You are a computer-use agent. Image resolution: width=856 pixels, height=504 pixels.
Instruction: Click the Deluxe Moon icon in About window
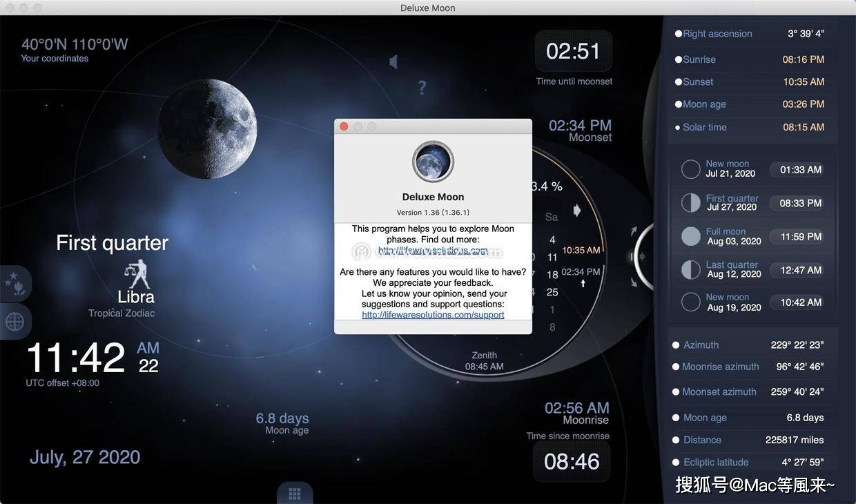(x=433, y=161)
